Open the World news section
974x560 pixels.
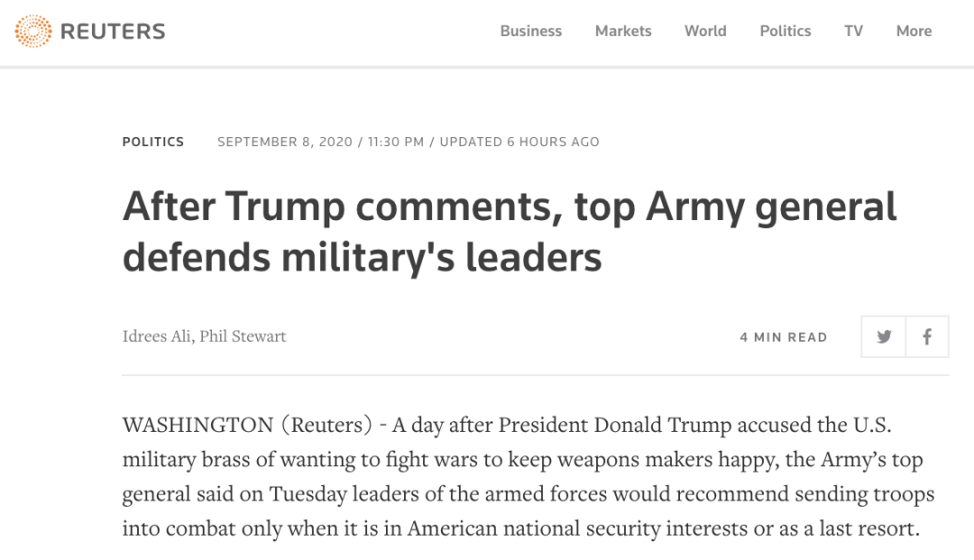click(705, 31)
